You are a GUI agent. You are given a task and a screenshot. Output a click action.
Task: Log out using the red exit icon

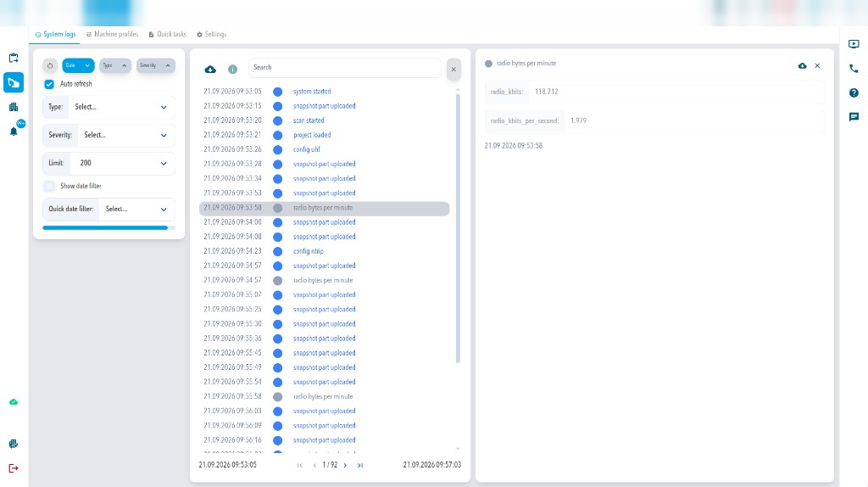point(14,468)
